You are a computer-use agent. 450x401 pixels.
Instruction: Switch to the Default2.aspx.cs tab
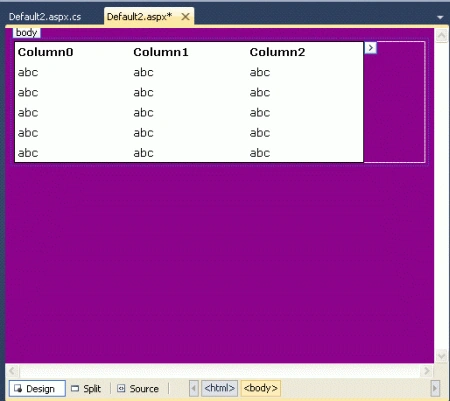(x=45, y=17)
